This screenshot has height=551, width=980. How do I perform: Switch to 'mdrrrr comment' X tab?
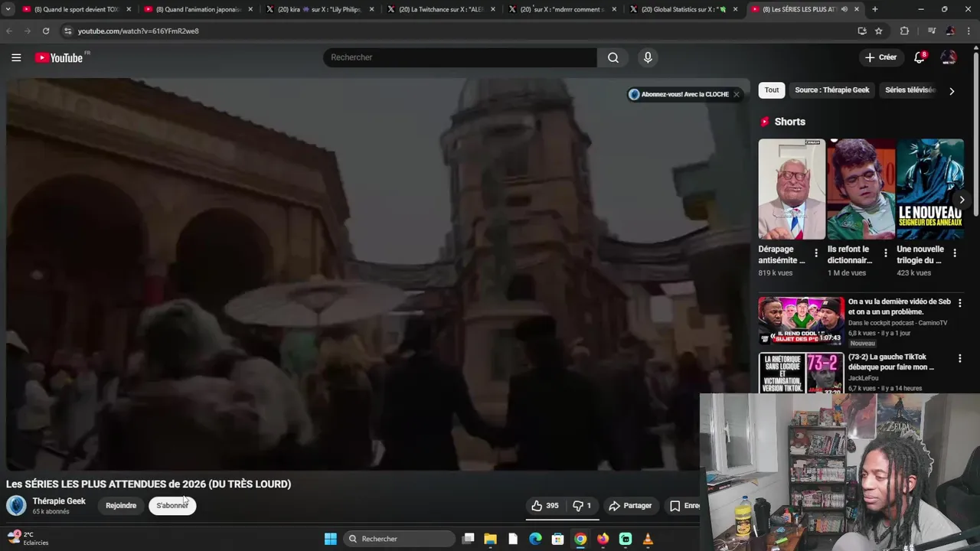[562, 9]
